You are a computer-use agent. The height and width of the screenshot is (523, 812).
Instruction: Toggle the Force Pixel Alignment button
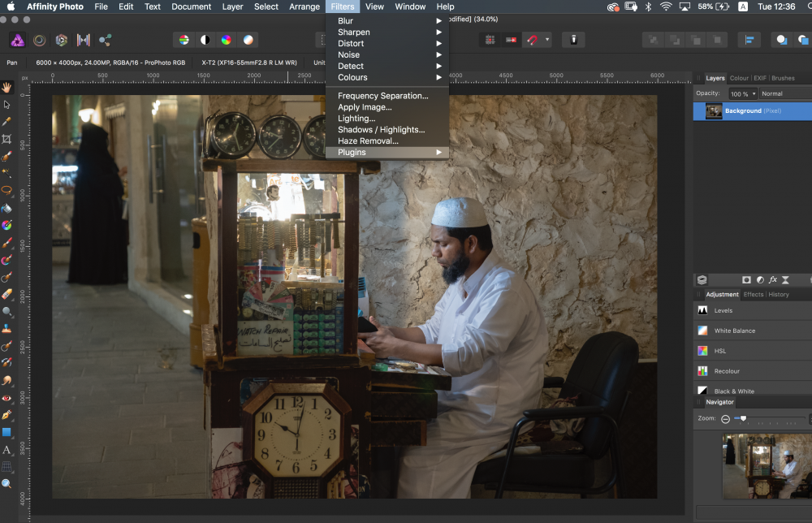(490, 39)
